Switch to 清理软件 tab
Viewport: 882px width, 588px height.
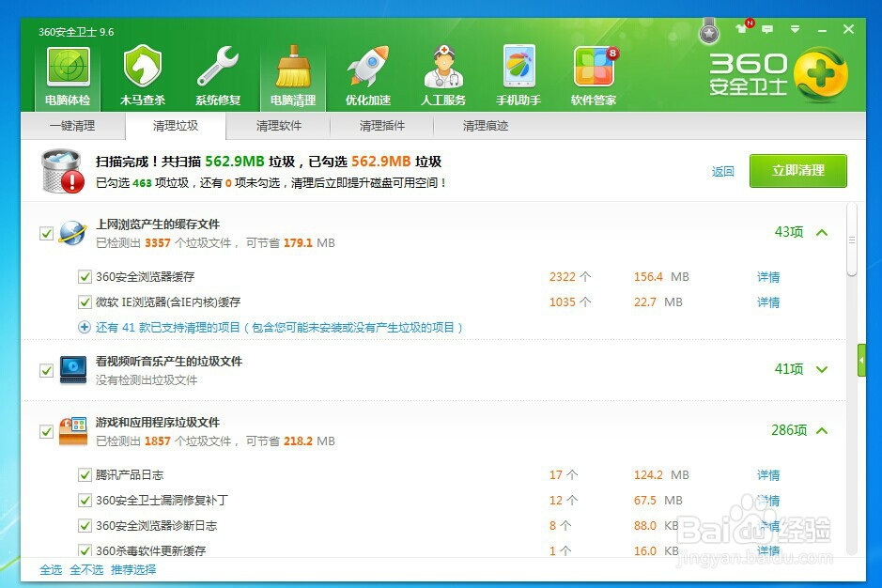[279, 126]
